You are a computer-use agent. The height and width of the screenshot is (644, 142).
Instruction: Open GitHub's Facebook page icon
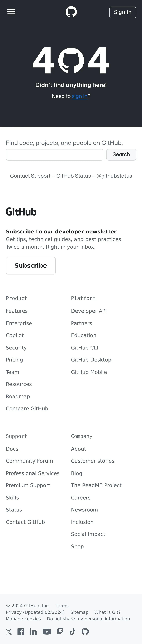(21, 632)
